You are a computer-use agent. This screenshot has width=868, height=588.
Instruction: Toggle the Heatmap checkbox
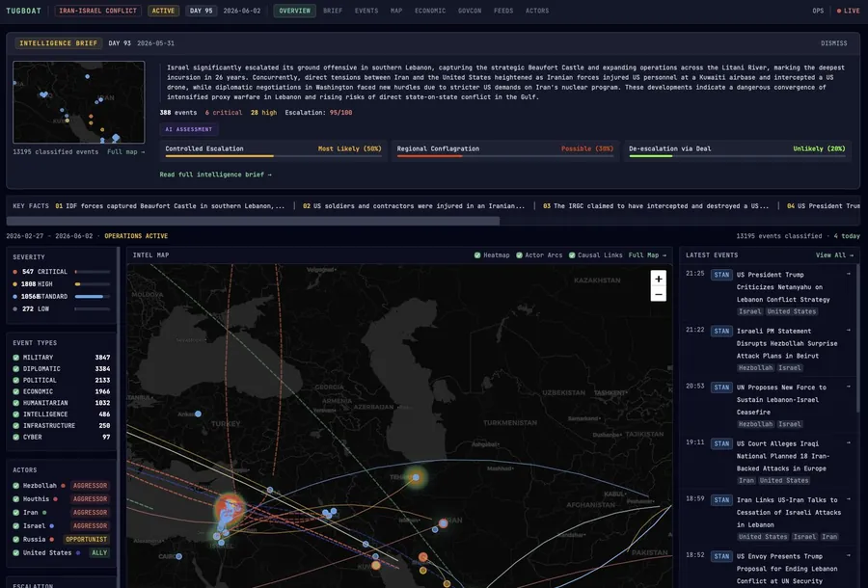coord(477,255)
